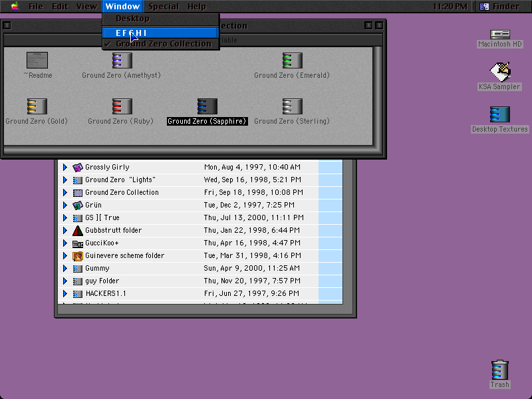Image resolution: width=532 pixels, height=399 pixels.
Task: Click the Ground Zero (Sapphire) folder icon
Action: 207,106
